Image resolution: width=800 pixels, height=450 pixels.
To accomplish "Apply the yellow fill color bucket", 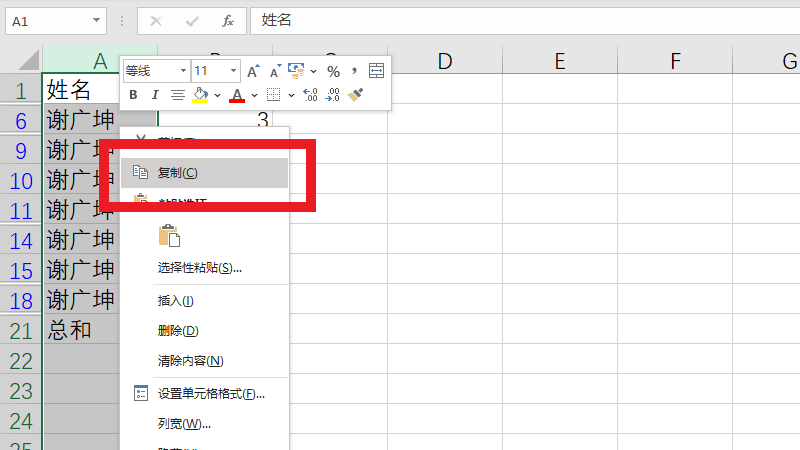I will click(199, 95).
